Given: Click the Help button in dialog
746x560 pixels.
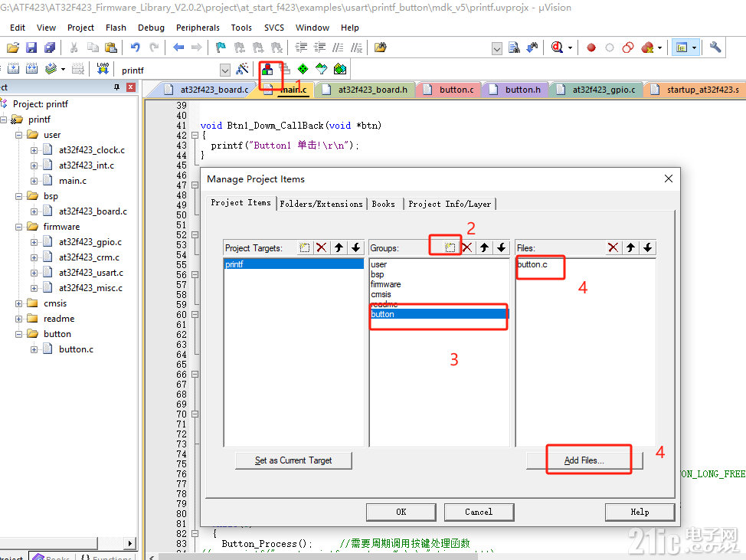Looking at the screenshot, I should [640, 512].
